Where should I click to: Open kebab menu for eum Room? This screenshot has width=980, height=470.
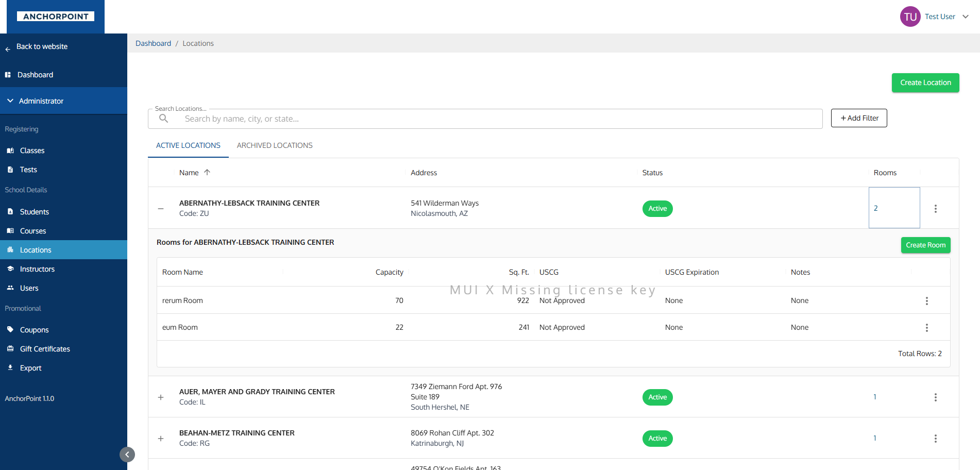[x=926, y=328]
